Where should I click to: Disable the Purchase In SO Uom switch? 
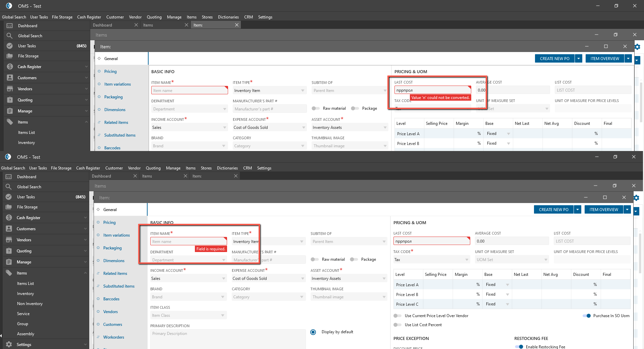[587, 316]
